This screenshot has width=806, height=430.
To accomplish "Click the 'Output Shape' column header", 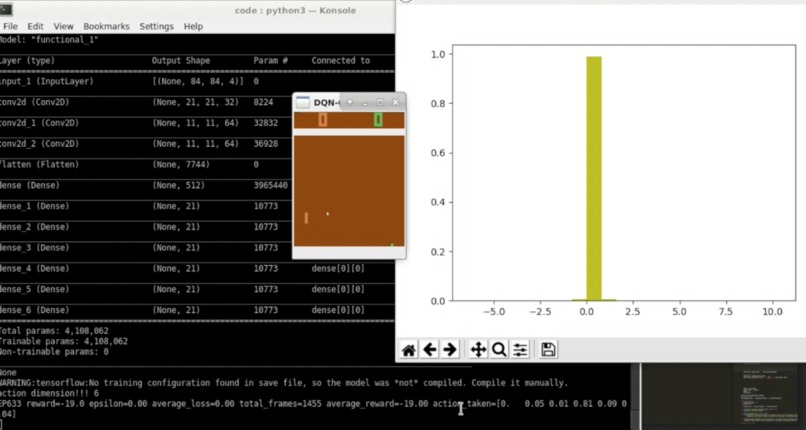I will click(181, 61).
